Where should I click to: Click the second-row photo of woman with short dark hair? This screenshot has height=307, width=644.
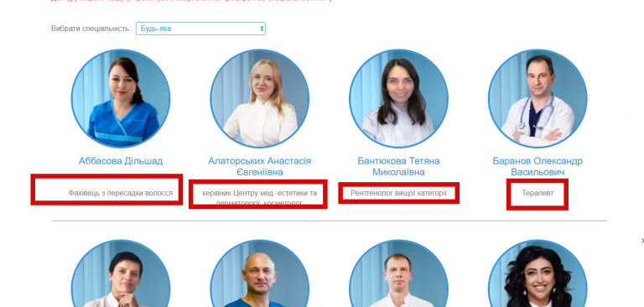121,273
